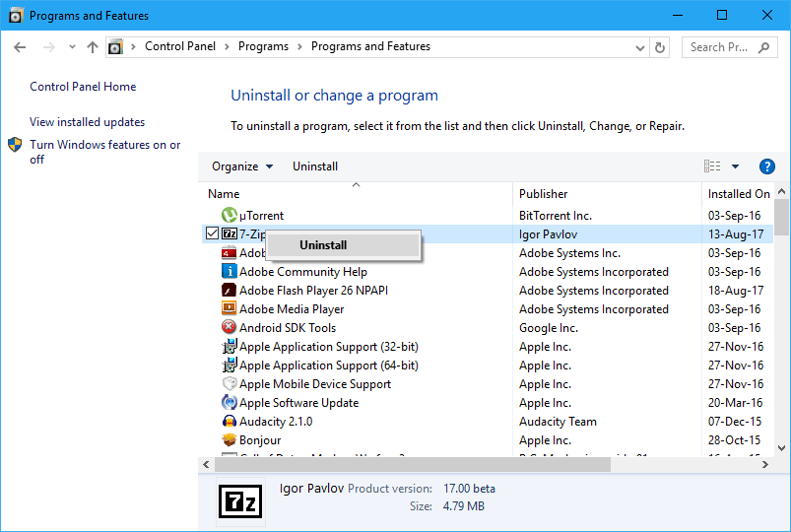
Task: Open Turn Windows features on or off
Action: 105,152
